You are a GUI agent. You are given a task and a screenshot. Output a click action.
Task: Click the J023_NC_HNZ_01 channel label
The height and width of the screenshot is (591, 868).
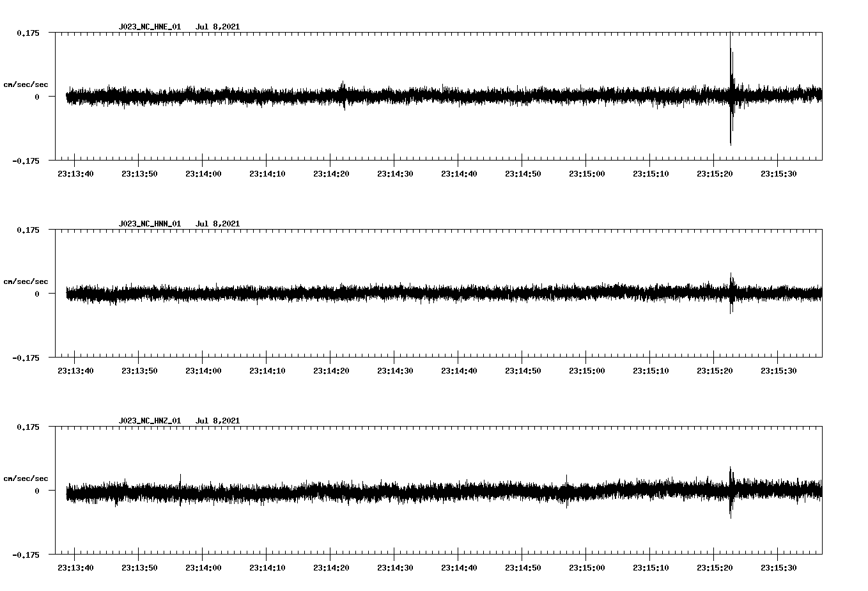pos(149,420)
